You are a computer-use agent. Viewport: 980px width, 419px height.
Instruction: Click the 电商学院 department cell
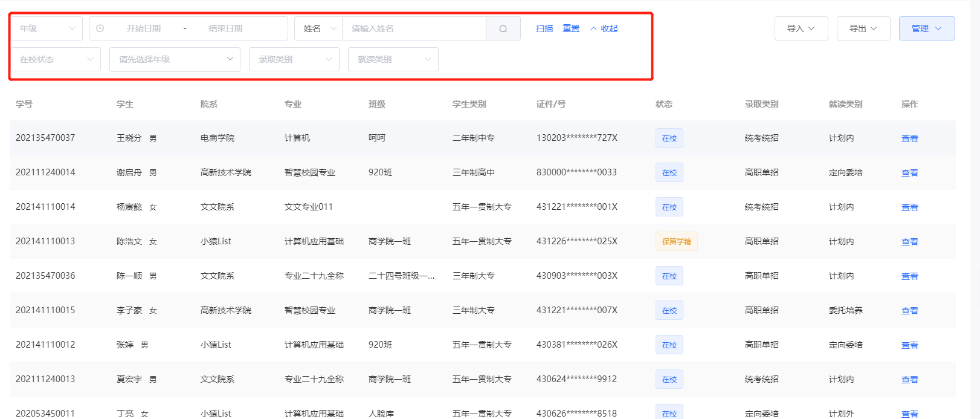[218, 138]
